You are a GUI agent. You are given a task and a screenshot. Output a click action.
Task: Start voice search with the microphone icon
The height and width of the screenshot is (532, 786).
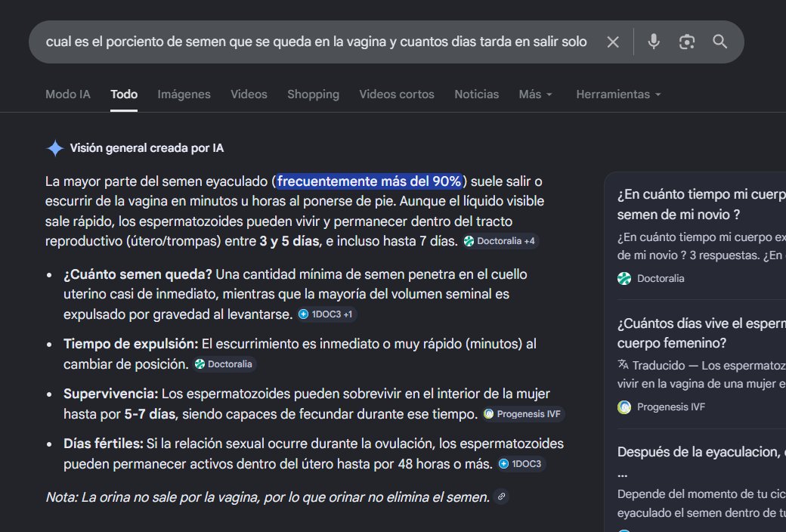[x=654, y=42]
